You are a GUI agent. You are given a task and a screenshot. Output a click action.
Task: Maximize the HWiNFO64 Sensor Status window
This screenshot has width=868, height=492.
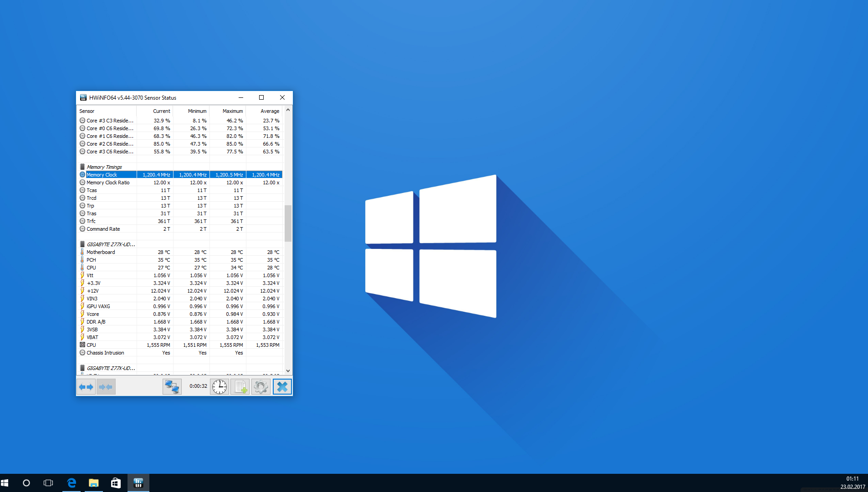click(x=261, y=97)
